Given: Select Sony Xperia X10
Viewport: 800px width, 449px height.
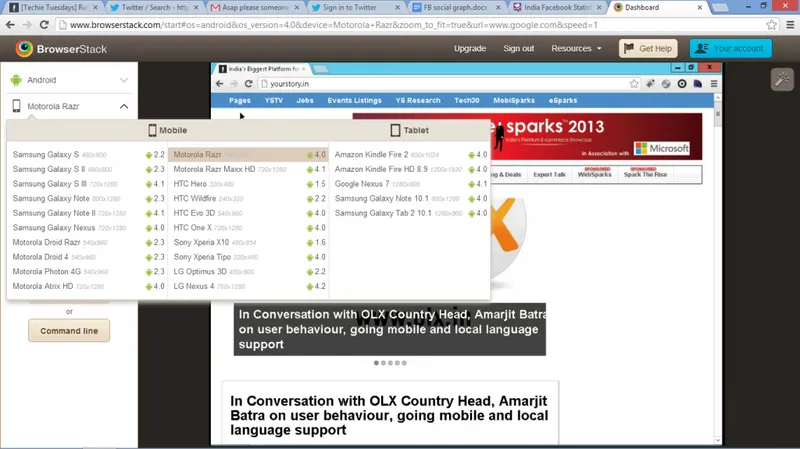Looking at the screenshot, I should [248, 242].
